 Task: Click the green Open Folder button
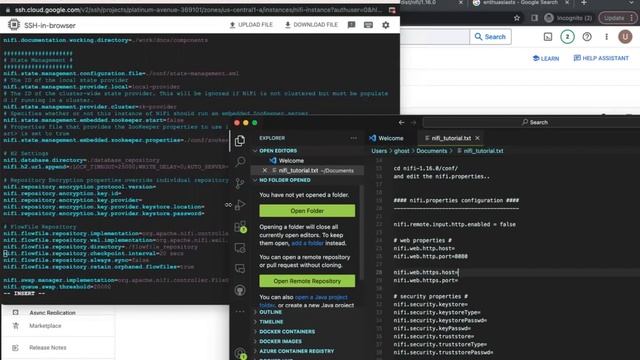coord(307,211)
